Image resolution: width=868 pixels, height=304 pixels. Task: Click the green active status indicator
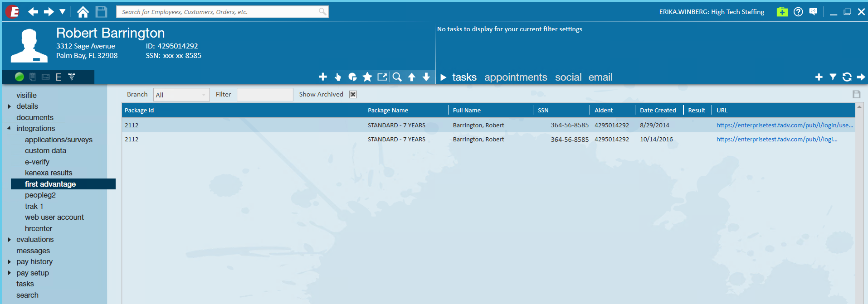[x=20, y=77]
